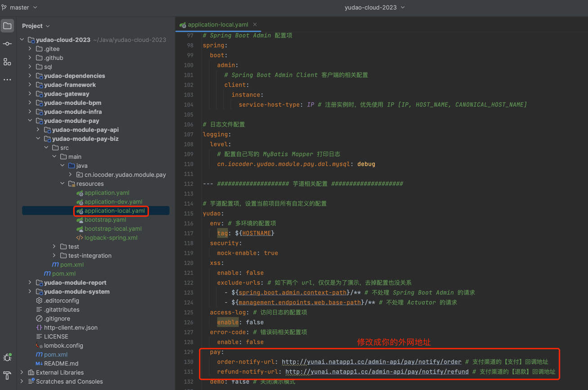Open the Build hammer tool icon
Viewport: 588px width, 390px height.
tap(7, 376)
